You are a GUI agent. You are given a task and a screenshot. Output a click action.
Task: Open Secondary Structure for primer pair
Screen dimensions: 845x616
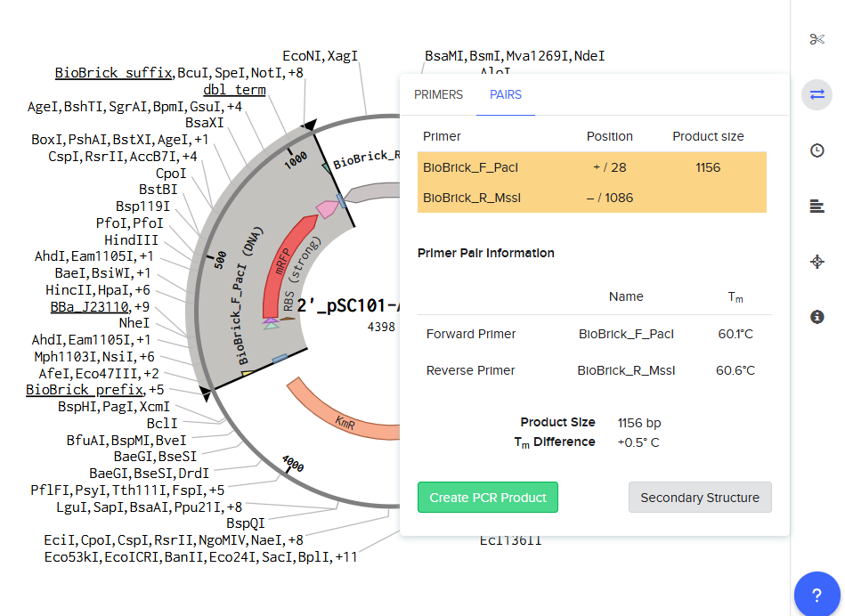pyautogui.click(x=700, y=498)
